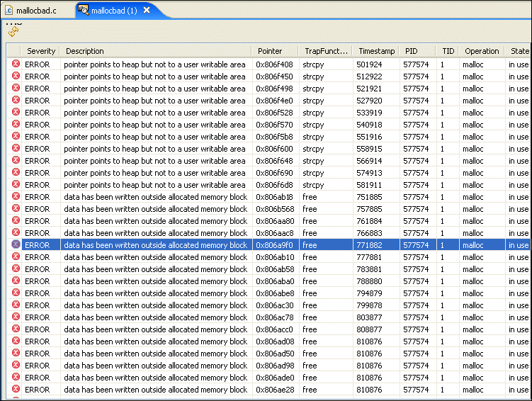Switch to the mallocbad.c editor tab
The width and height of the screenshot is (532, 401).
pos(35,11)
